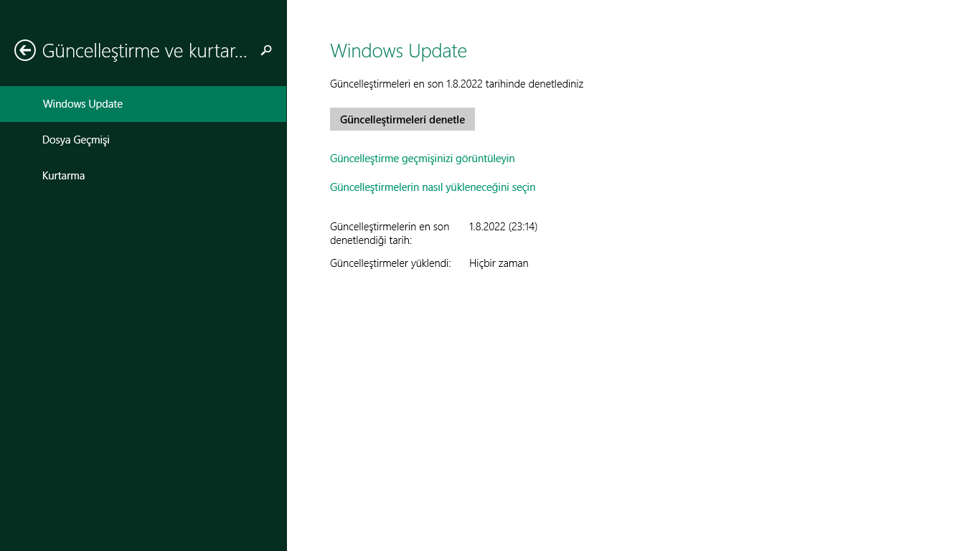980x551 pixels.
Task: Click the Hiçbir zaman value
Action: (499, 263)
